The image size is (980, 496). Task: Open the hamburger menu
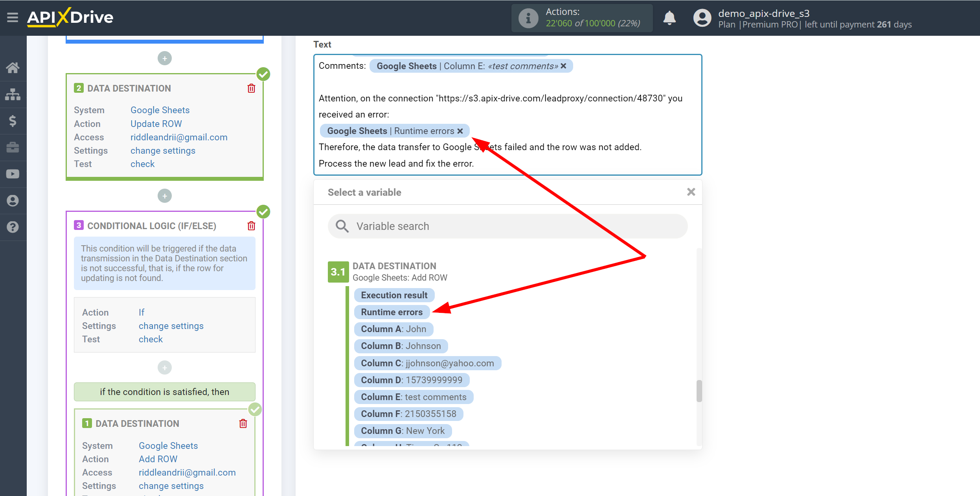(x=13, y=17)
